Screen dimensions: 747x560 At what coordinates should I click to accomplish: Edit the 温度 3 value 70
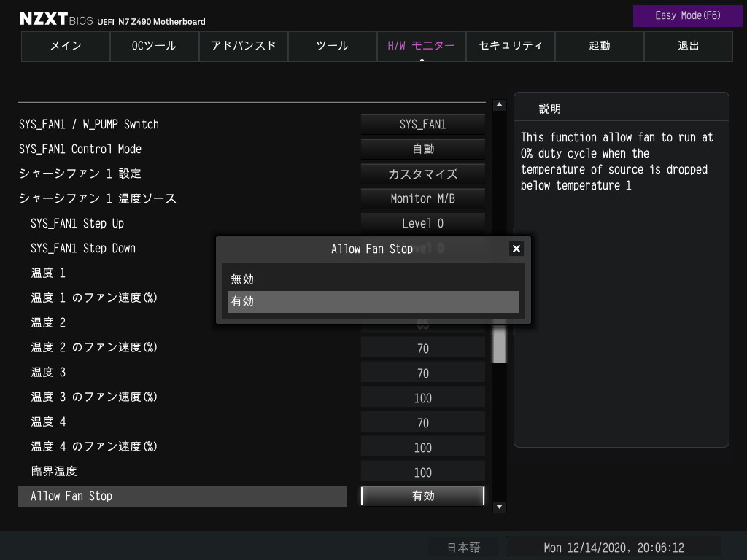(423, 373)
